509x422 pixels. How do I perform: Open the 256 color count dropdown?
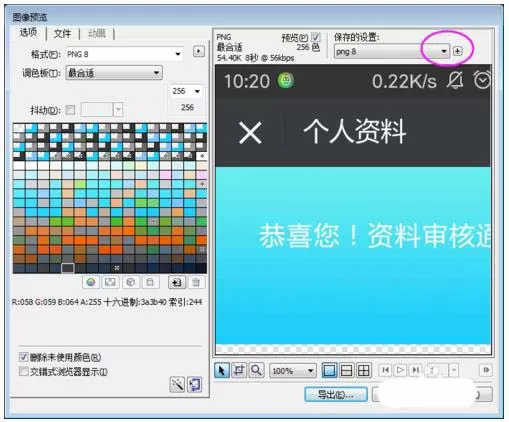[x=186, y=91]
